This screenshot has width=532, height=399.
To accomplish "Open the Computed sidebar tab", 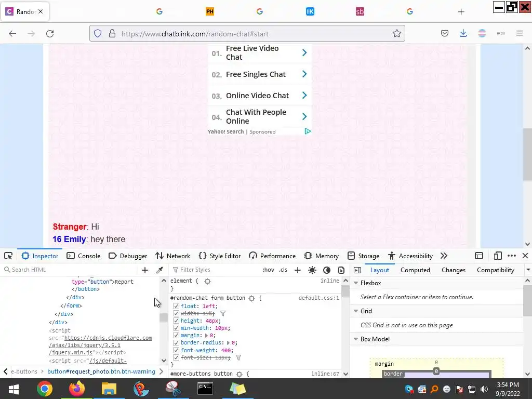I will pyautogui.click(x=415, y=270).
